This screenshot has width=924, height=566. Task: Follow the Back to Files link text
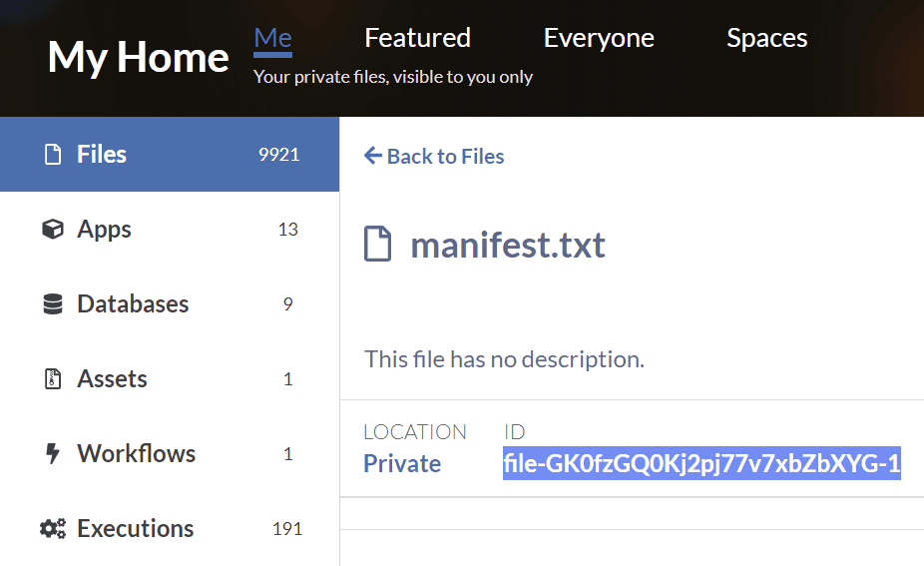(445, 156)
